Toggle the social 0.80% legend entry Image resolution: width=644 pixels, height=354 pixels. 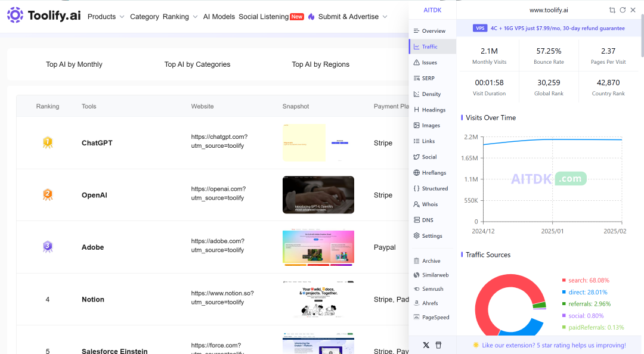pyautogui.click(x=583, y=316)
